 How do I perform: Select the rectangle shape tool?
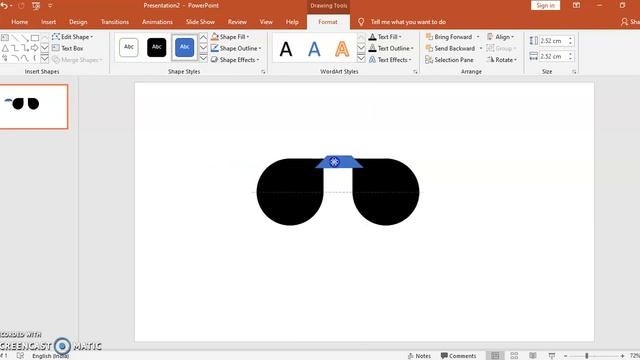click(x=35, y=38)
